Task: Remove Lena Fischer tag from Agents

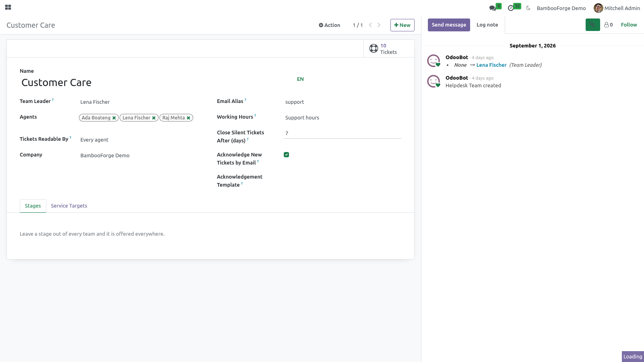Action: coord(154,118)
